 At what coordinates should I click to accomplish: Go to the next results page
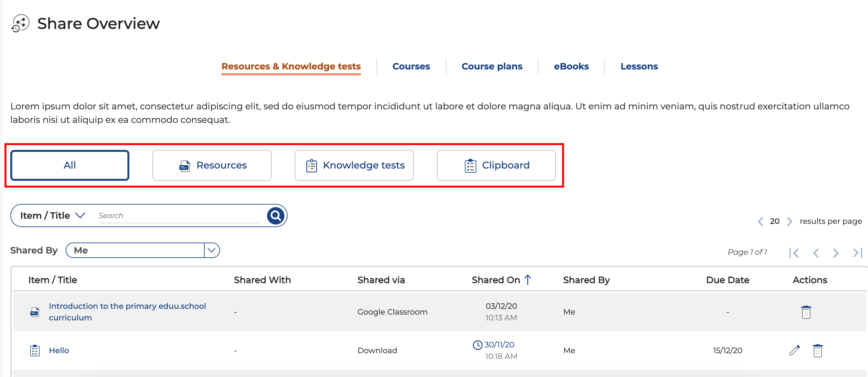pyautogui.click(x=836, y=253)
